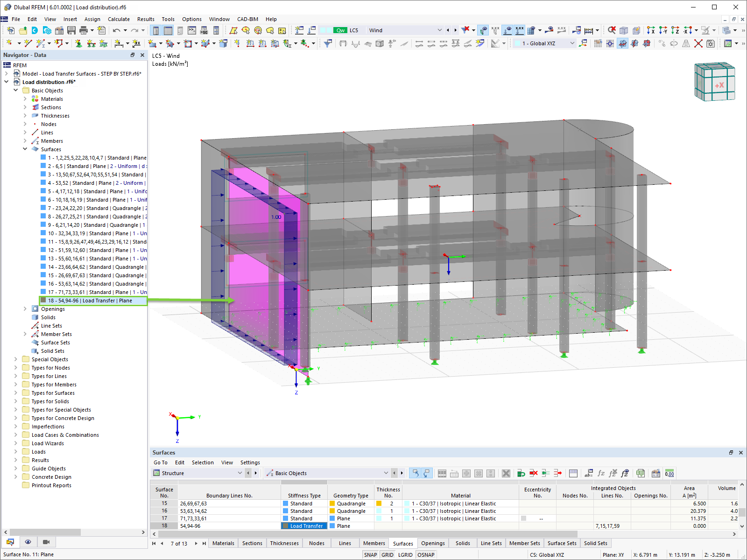Click the Print icon

coord(84,30)
